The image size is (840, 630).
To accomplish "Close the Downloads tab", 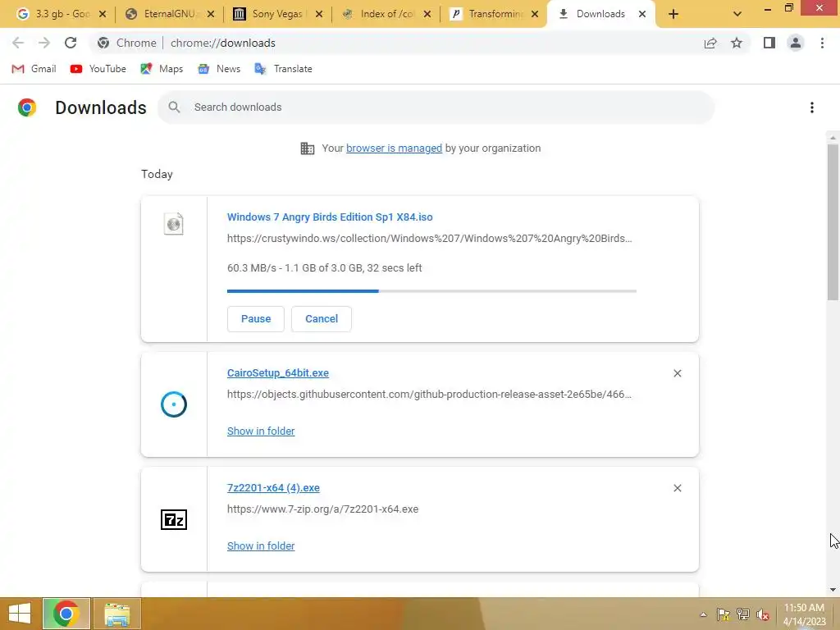I will pos(641,15).
